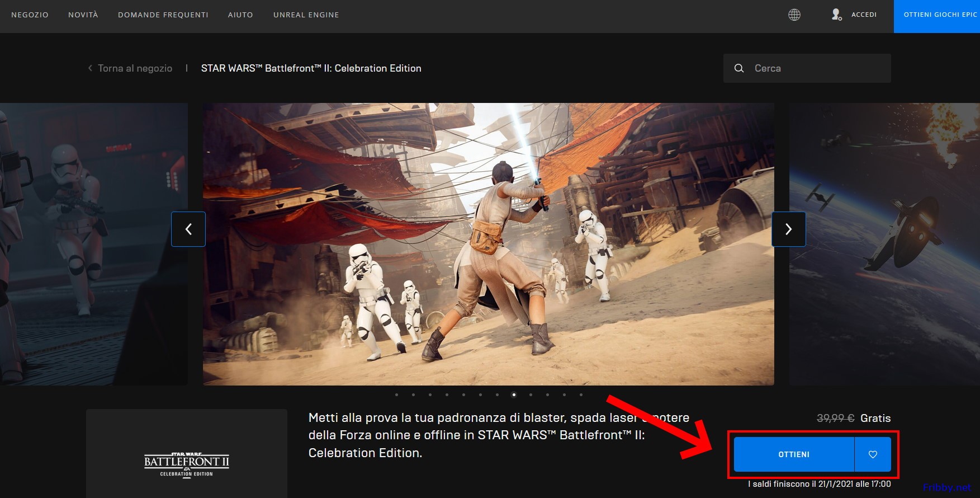Open the AIUTO menu item

(x=240, y=15)
